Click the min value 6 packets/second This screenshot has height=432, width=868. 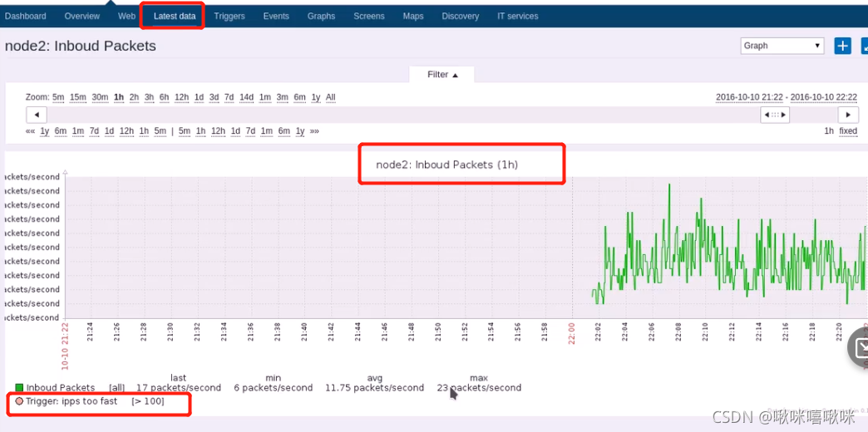click(273, 388)
